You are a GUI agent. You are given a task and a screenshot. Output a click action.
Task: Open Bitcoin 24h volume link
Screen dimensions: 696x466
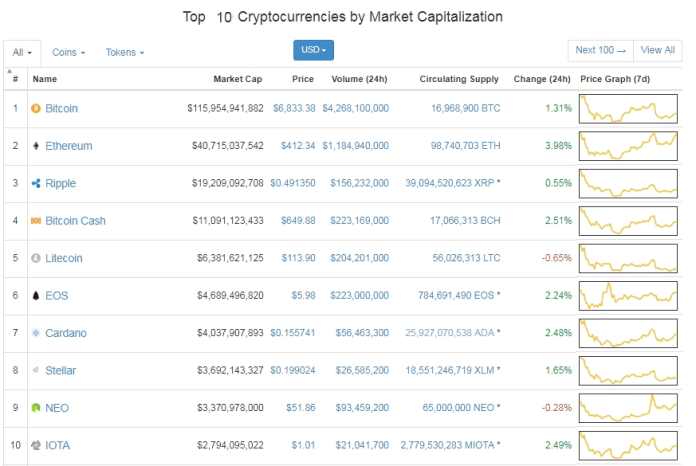tap(355, 108)
